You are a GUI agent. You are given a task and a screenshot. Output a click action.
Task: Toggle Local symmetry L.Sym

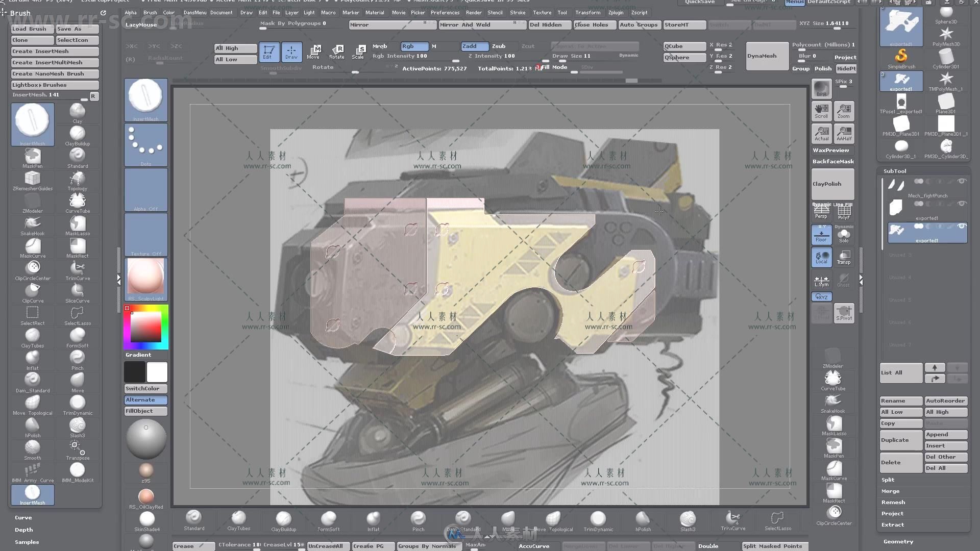pyautogui.click(x=821, y=280)
